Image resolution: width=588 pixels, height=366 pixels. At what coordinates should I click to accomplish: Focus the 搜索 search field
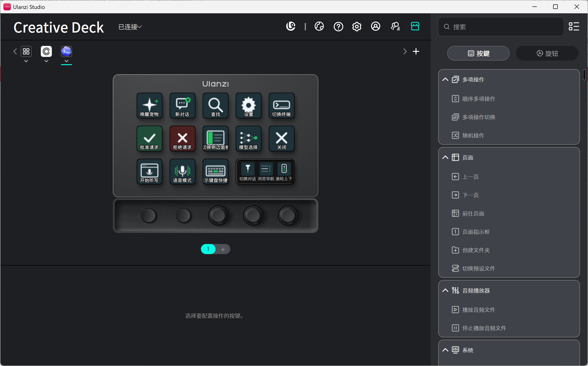(501, 27)
